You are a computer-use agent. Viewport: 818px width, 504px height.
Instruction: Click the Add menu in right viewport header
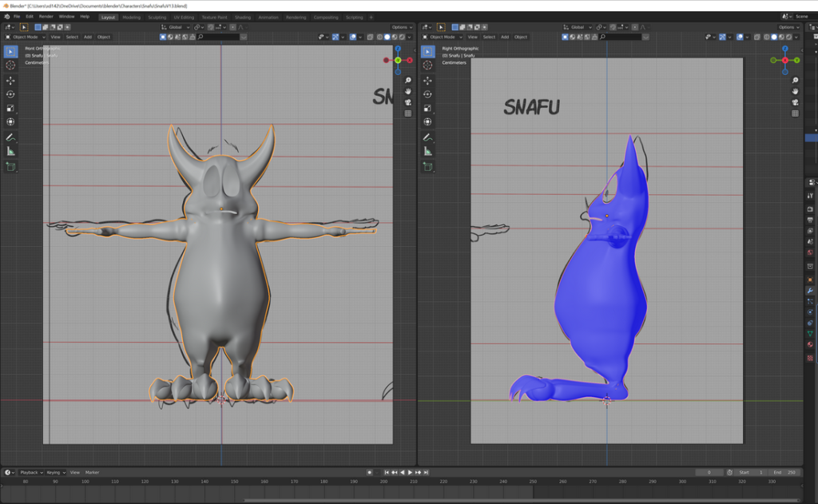(504, 37)
